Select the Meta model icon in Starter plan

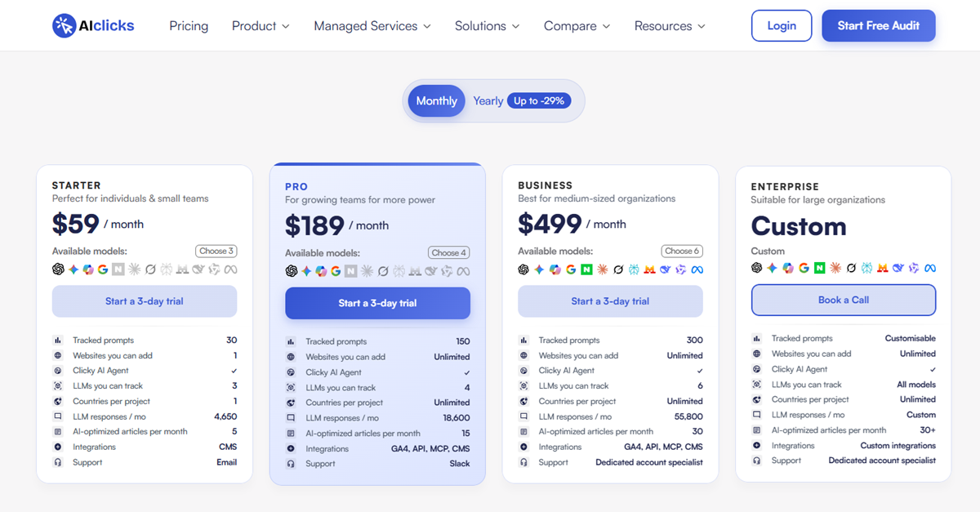[x=230, y=269]
